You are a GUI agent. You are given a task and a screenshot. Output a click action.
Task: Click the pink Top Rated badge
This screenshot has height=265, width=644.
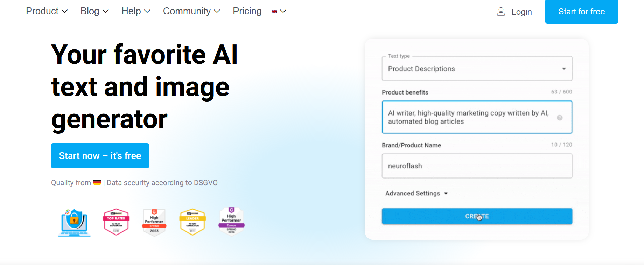[116, 222]
